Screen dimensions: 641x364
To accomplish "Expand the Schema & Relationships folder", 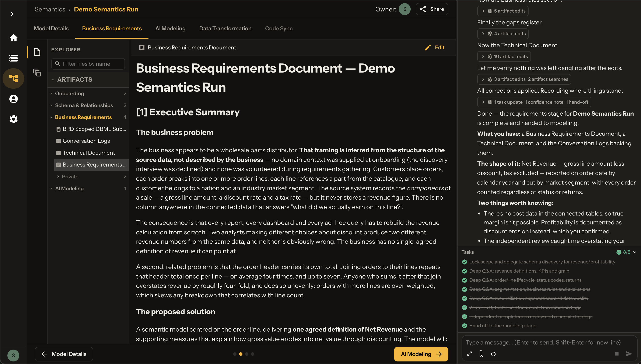I will click(x=88, y=105).
